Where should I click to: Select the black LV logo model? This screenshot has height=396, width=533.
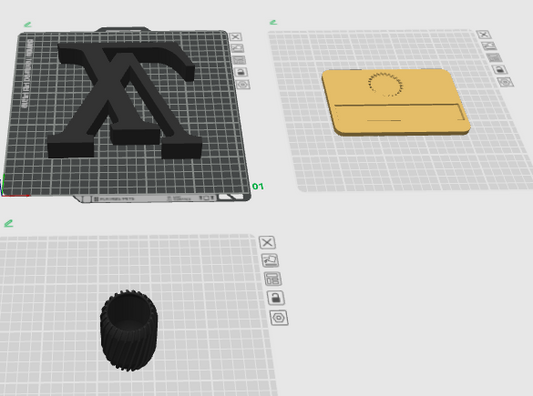pos(124,99)
